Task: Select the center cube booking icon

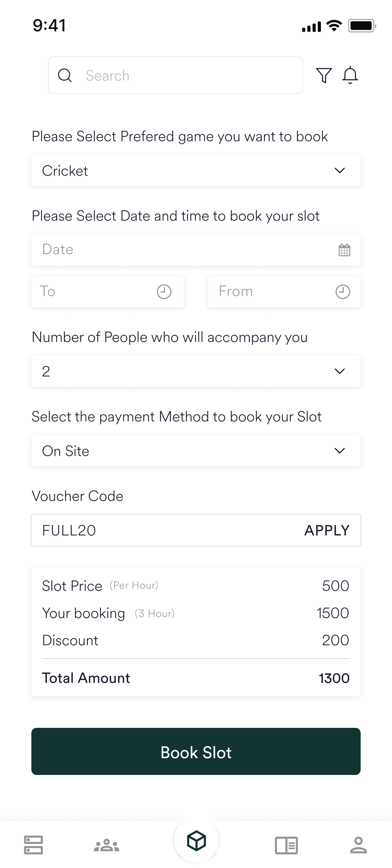Action: pyautogui.click(x=196, y=841)
